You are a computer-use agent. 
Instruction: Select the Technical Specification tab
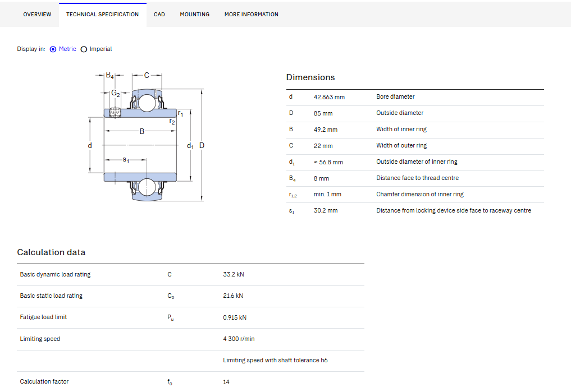pyautogui.click(x=102, y=15)
